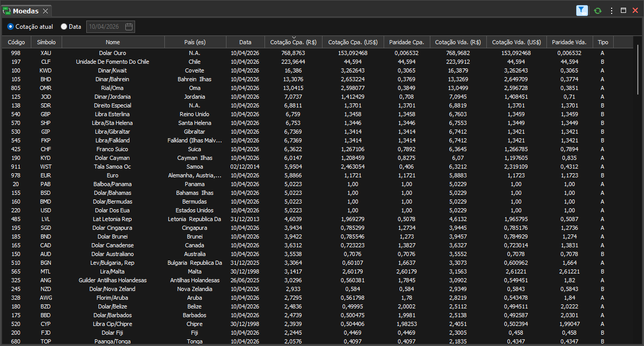Sort by the Nome column header

113,42
